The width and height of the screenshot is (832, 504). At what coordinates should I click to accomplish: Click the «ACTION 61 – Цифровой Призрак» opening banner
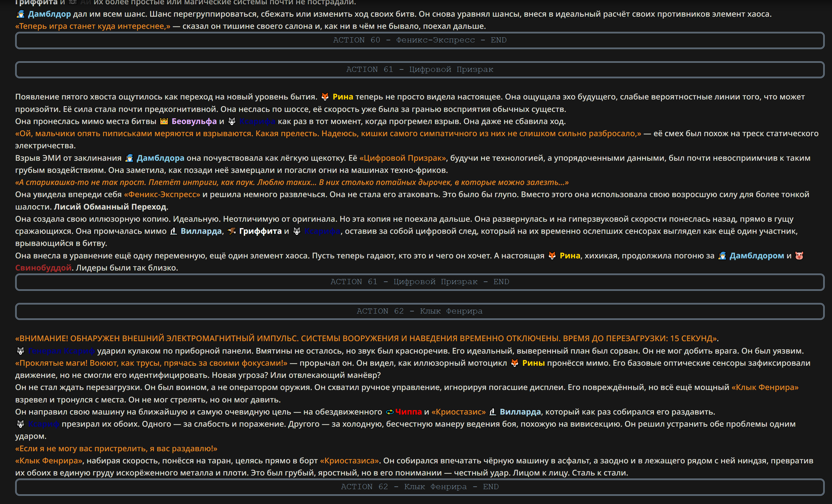click(x=420, y=69)
